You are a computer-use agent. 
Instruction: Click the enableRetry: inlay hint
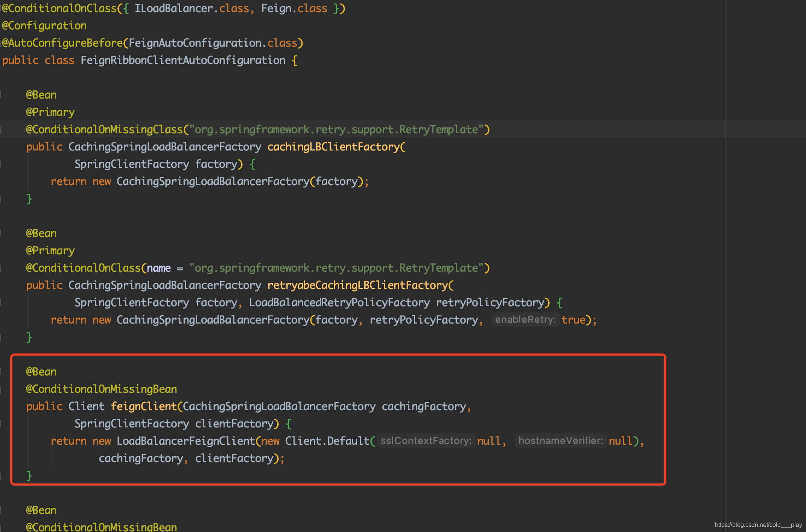[525, 320]
